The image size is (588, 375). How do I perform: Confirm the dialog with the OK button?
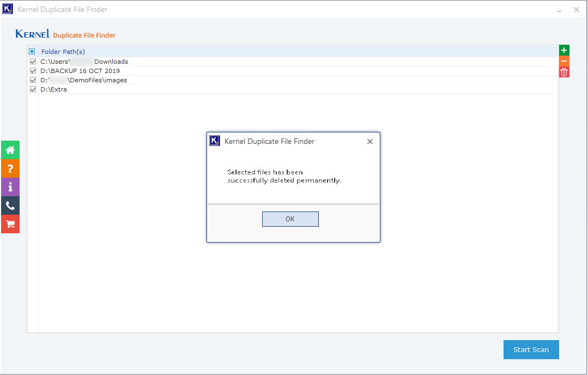pyautogui.click(x=290, y=219)
